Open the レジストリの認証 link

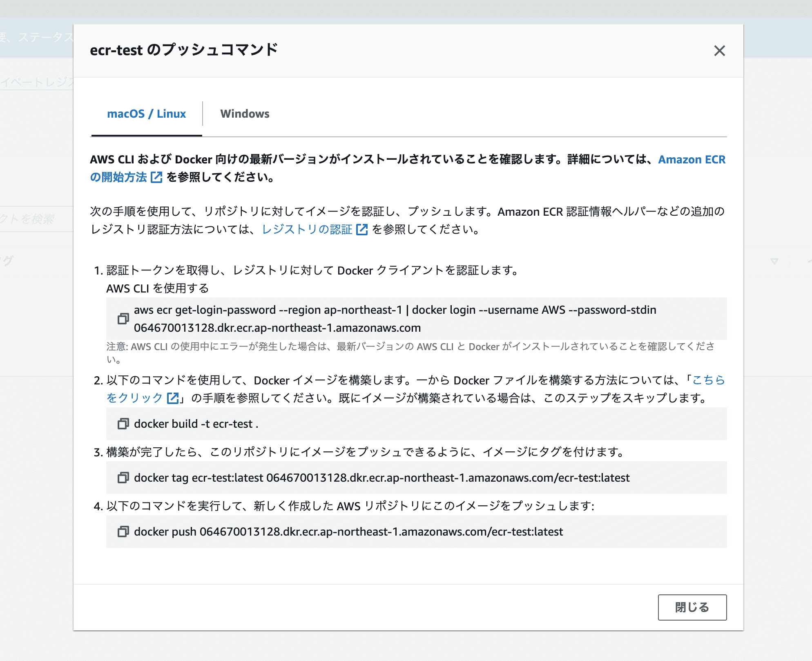click(307, 230)
